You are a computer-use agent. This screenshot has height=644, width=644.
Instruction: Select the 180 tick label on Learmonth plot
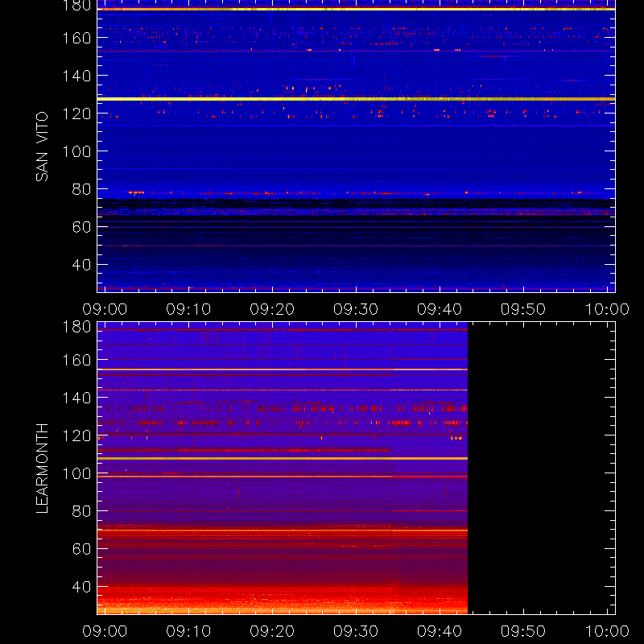[76, 327]
